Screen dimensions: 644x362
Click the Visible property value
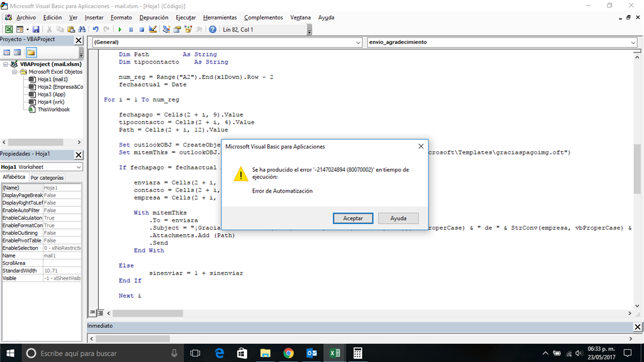coord(62,278)
